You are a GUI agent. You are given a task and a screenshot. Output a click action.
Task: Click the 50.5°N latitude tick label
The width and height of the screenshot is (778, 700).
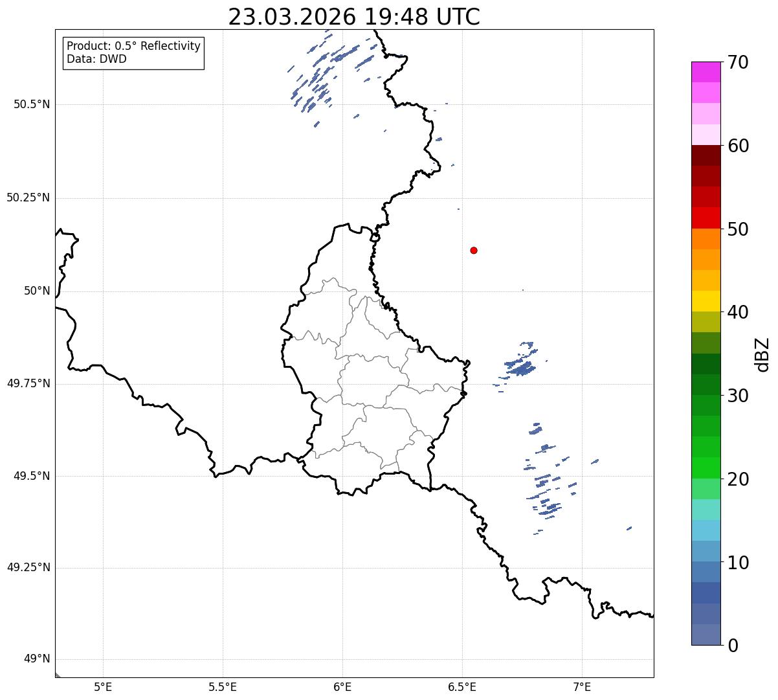(31, 104)
